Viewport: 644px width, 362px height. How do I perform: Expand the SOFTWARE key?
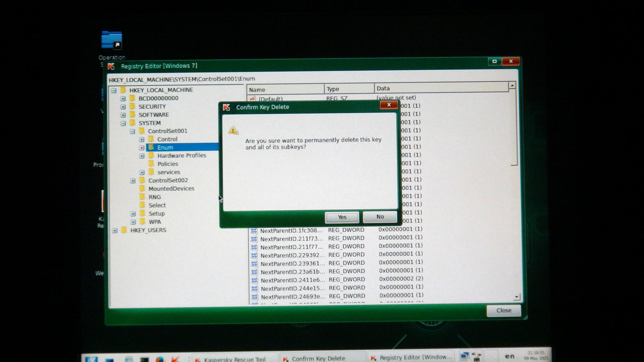point(123,115)
